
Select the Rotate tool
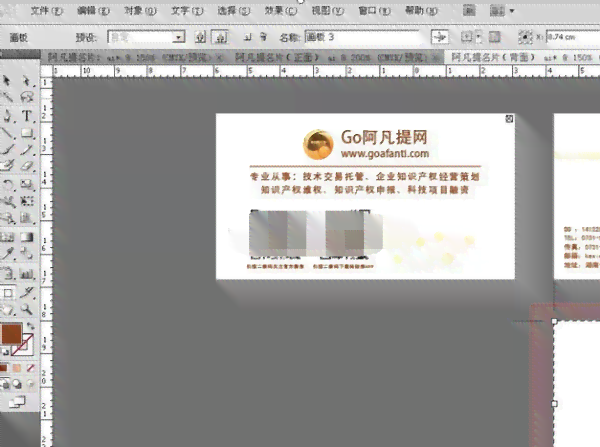tap(7, 185)
